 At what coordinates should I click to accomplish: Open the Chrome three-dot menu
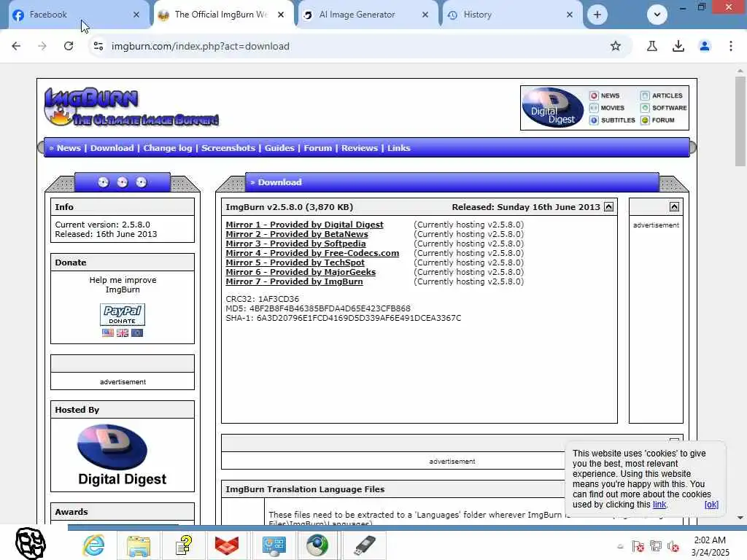click(x=731, y=46)
